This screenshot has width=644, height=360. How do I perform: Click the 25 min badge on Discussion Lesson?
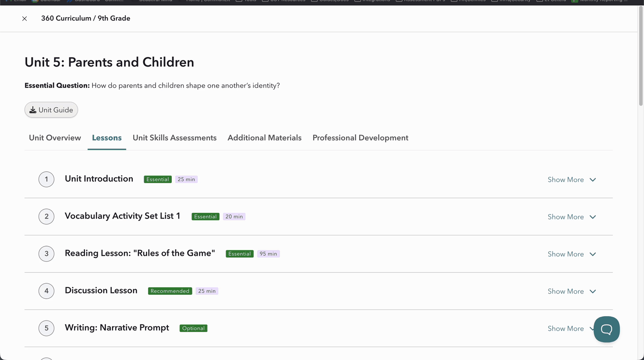click(207, 291)
